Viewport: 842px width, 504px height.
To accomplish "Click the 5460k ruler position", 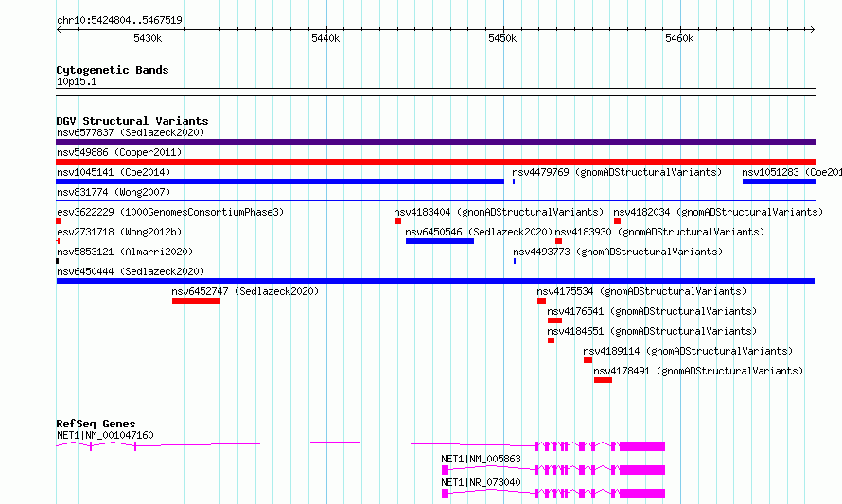I will [x=679, y=38].
